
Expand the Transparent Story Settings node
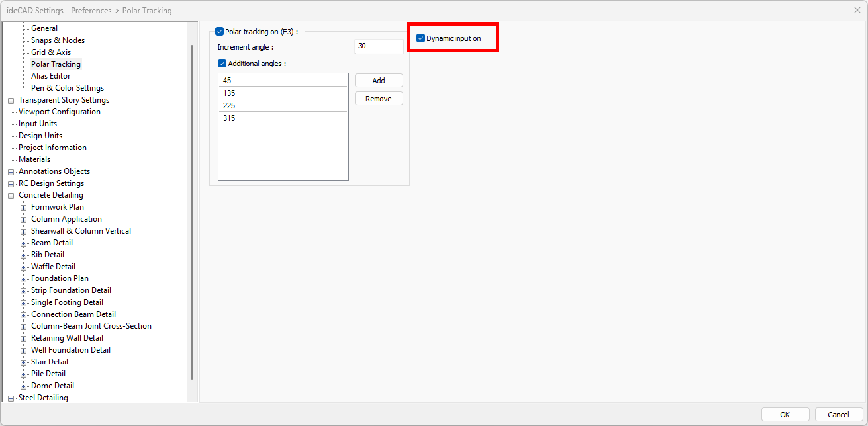[11, 101]
